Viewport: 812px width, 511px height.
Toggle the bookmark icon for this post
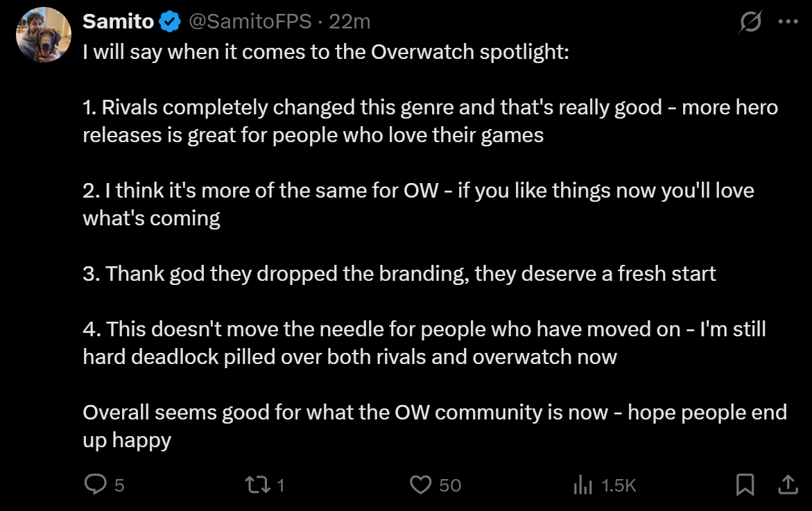click(745, 485)
